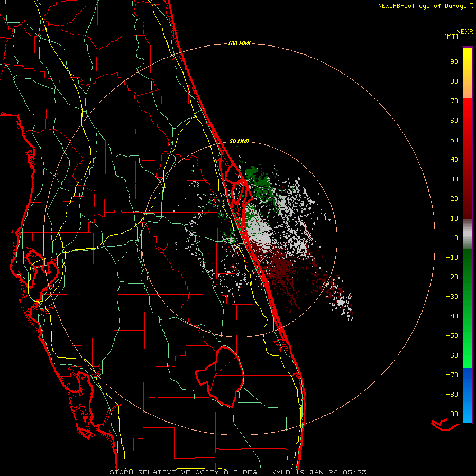
Task: Click the positive 10 legend value
Action: tap(454, 218)
